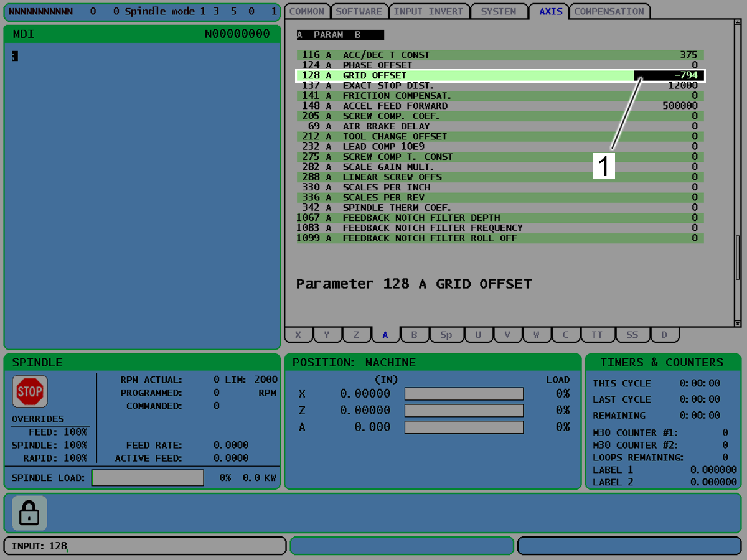Switch to the SOFTWARE tab
Viewport: 747px width, 560px height.
coord(359,11)
